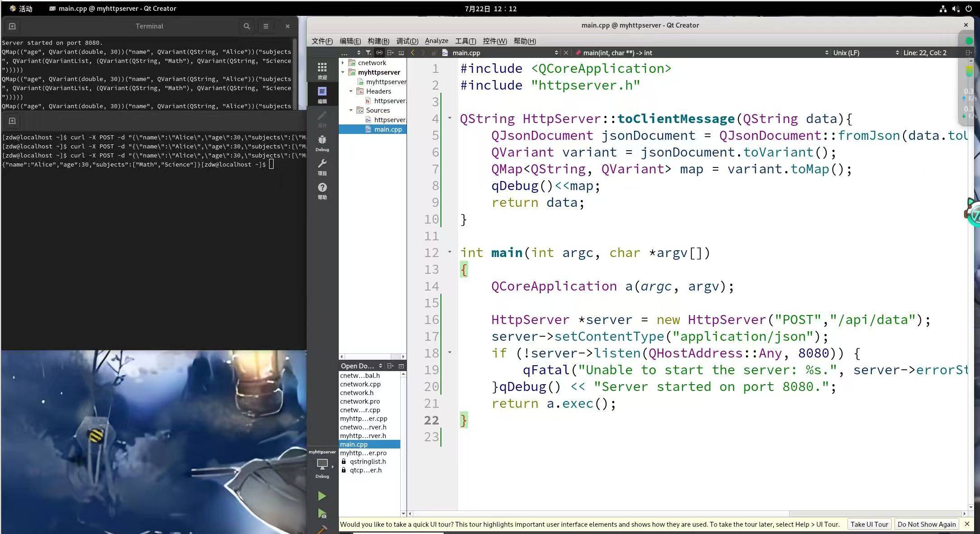Screen dimensions: 980x534
Task: Open terminal search magnifier icon
Action: [x=246, y=26]
